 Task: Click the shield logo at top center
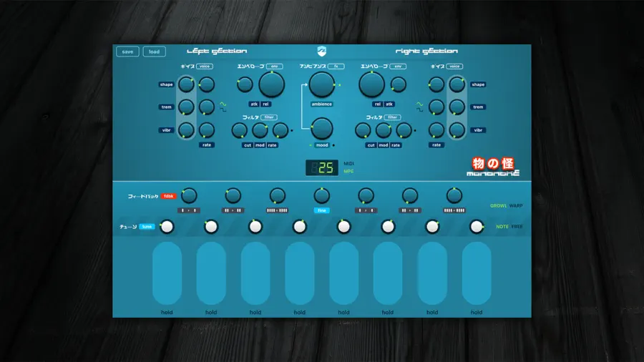coord(321,52)
